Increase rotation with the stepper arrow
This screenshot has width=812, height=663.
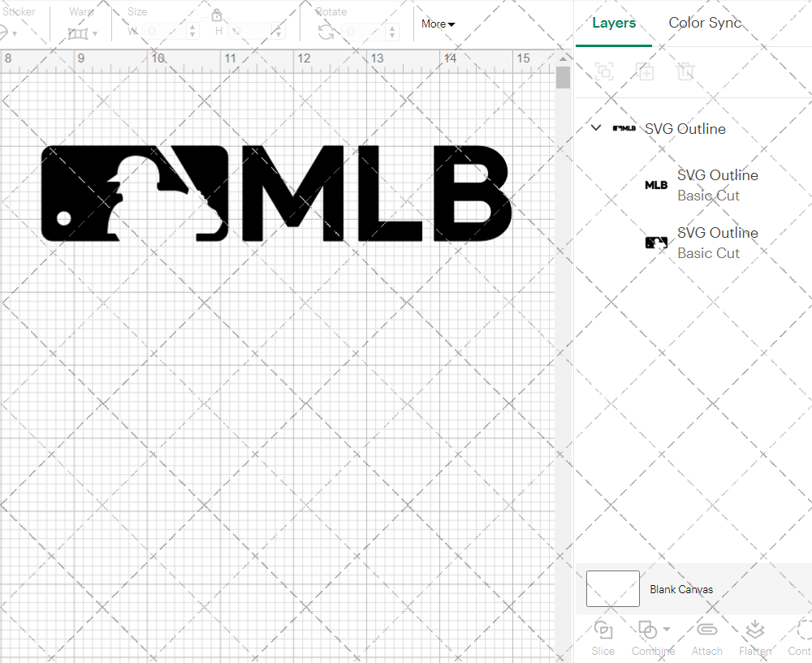(392, 28)
